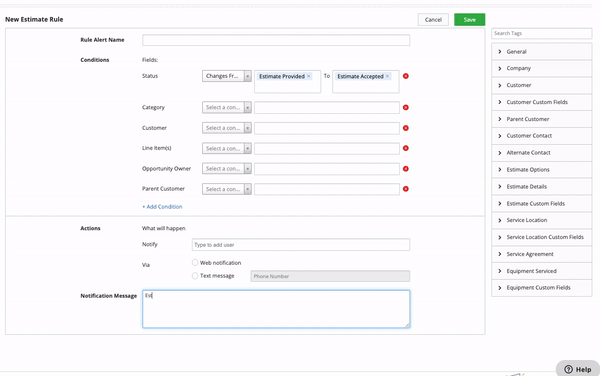Expand the Customer Custom Fields section
This screenshot has width=600, height=376.
point(541,102)
